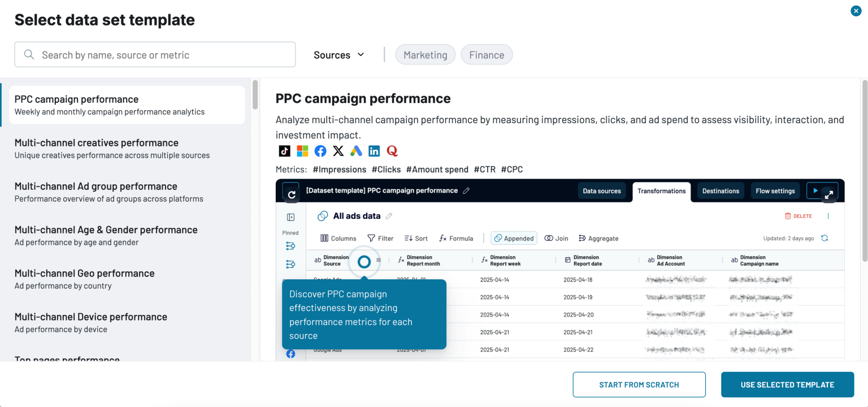This screenshot has width=868, height=407.
Task: Expand the preview to fullscreen
Action: coord(829,194)
